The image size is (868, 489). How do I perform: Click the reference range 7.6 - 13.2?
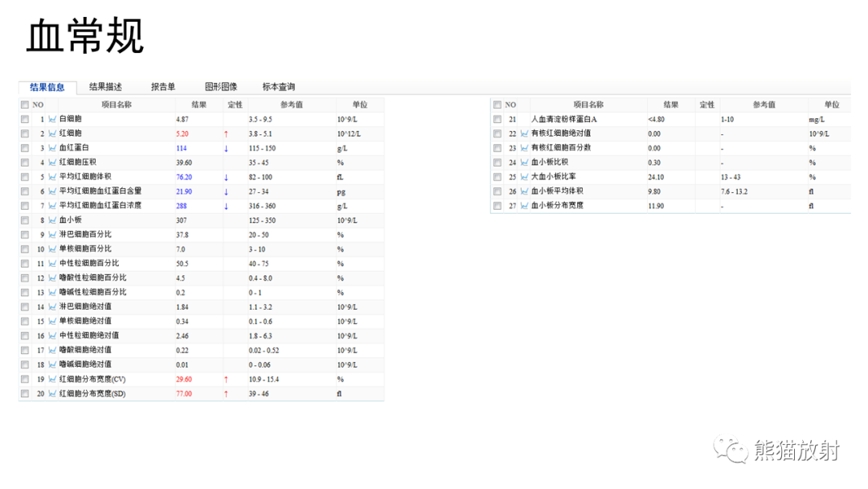point(734,191)
